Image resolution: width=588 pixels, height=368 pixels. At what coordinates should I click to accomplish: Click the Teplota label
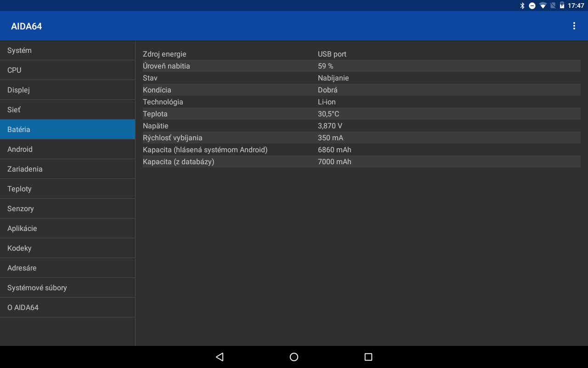pyautogui.click(x=155, y=114)
